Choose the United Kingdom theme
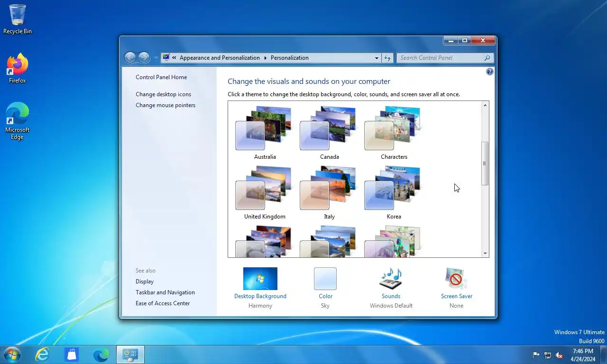Viewport: 607px width, 364px height. [x=265, y=193]
